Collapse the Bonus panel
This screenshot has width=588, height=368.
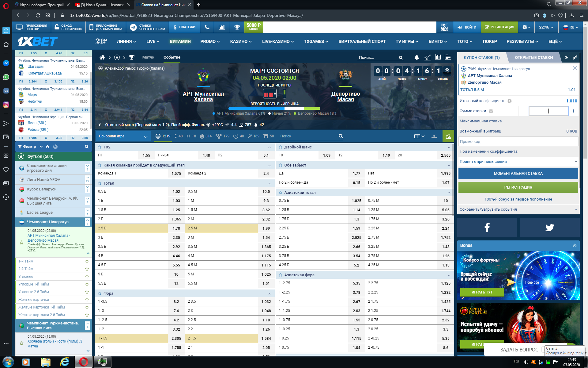click(575, 245)
